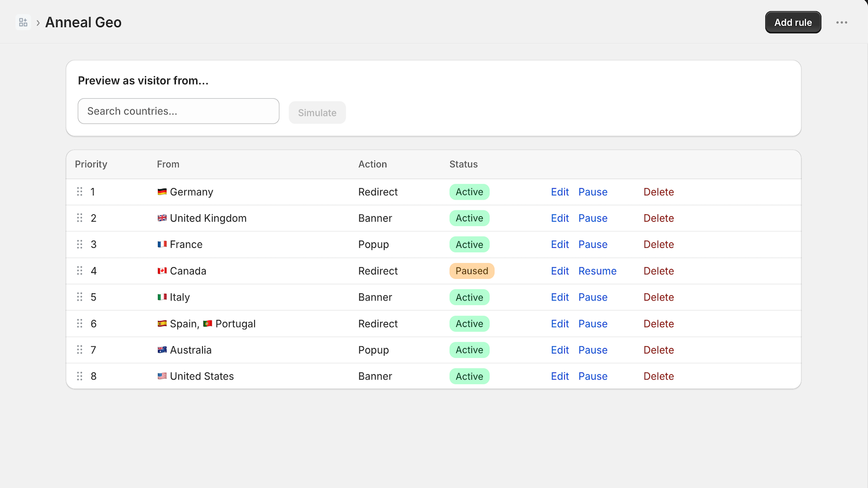
Task: Grab the drag handle for Spain, Portugal rule
Action: 80,324
